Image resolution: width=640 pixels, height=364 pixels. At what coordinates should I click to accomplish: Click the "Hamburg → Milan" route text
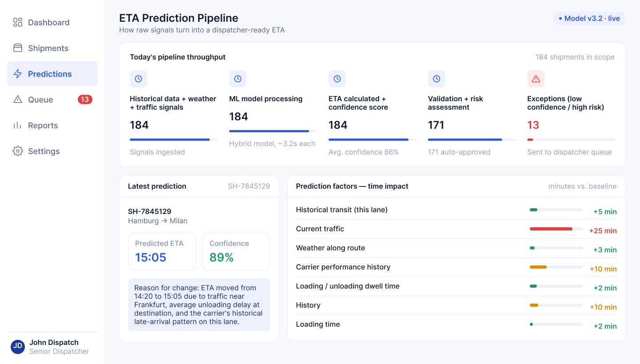point(158,221)
